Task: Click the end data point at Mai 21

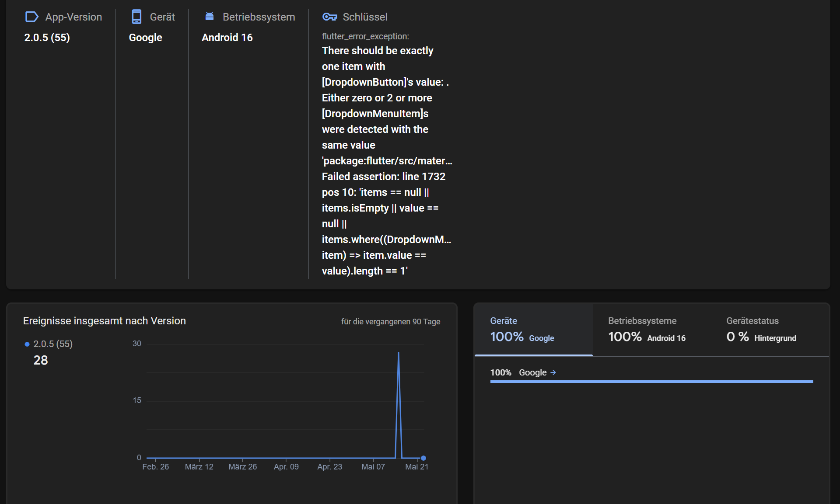Action: [423, 458]
